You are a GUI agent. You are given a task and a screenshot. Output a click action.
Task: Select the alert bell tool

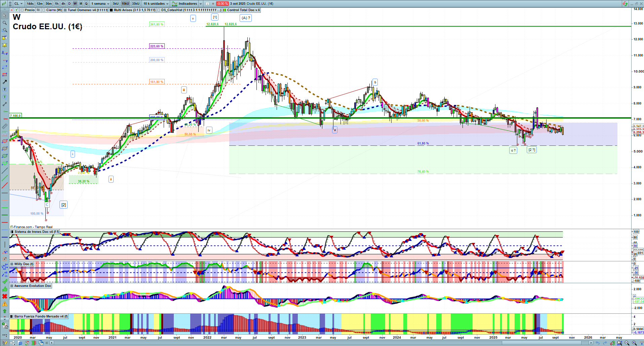pyautogui.click(x=5, y=45)
